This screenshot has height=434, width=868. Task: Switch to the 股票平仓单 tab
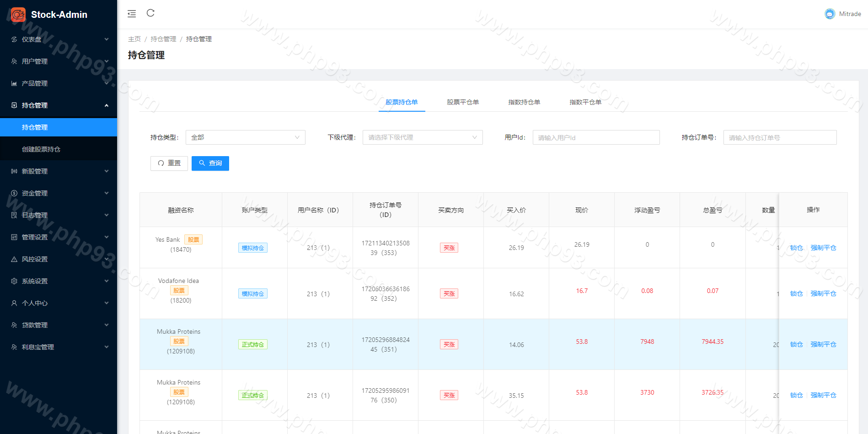(463, 102)
